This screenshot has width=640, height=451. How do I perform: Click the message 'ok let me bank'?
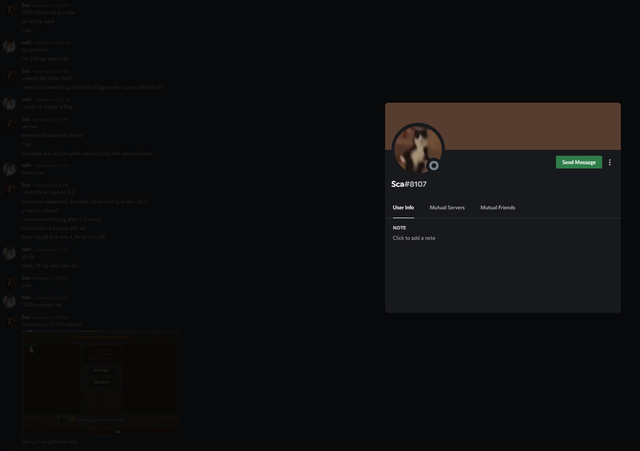38,21
